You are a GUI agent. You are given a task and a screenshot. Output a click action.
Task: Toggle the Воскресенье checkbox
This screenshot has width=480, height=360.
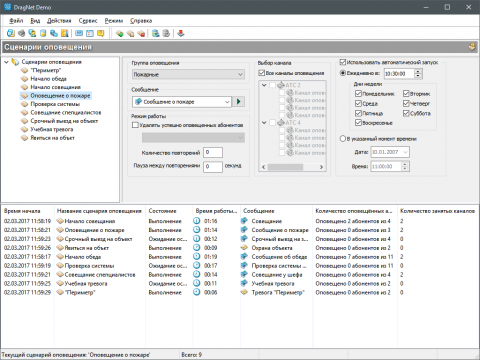point(358,123)
